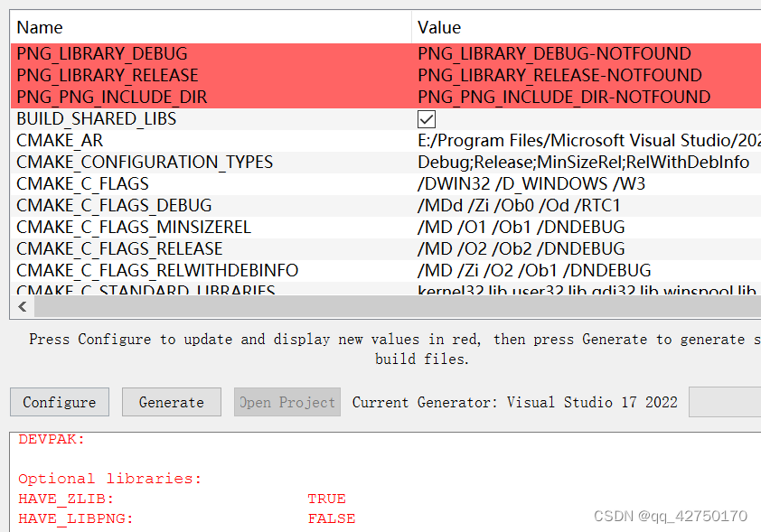Click the disabled Open Project button
Screen dimensions: 761x532
coord(287,402)
